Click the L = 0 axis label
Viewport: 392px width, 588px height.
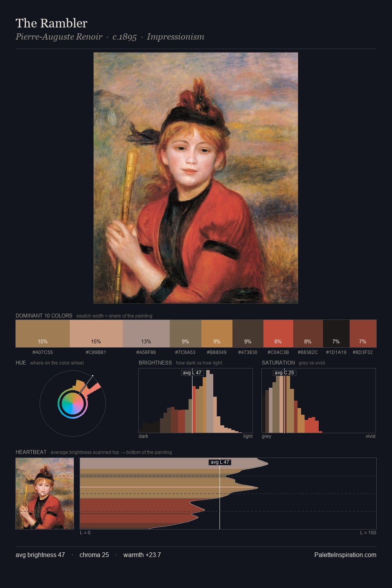click(x=85, y=532)
